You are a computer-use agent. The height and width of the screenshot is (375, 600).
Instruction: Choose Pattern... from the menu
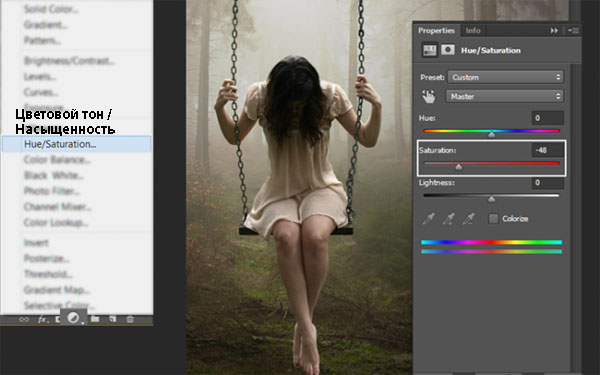point(42,40)
